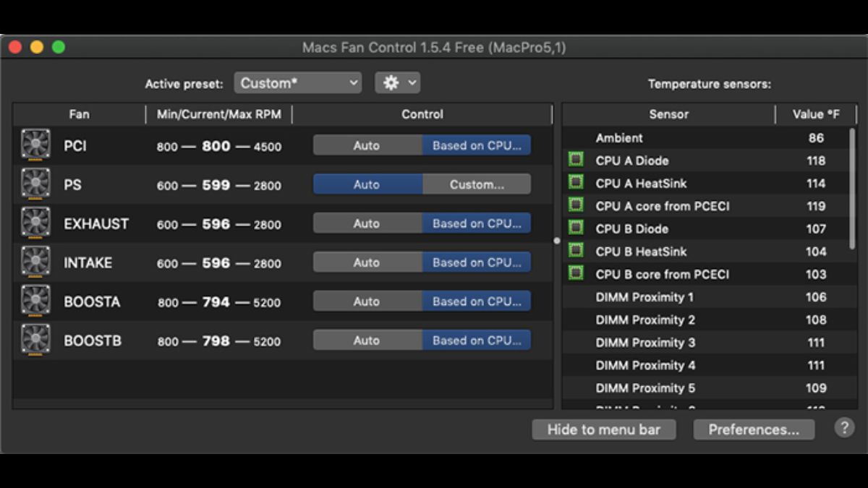
Task: Choose Custom control for PS fan
Action: coord(477,184)
